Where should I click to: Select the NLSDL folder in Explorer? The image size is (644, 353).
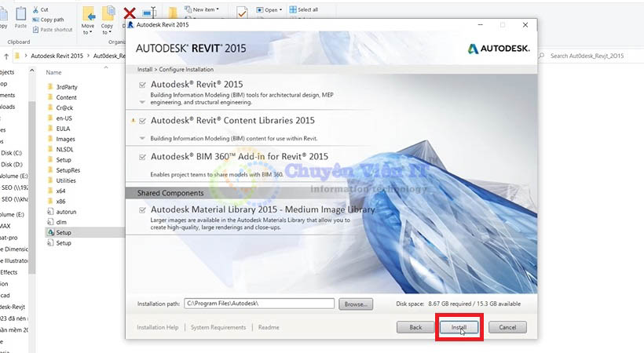[x=64, y=149]
